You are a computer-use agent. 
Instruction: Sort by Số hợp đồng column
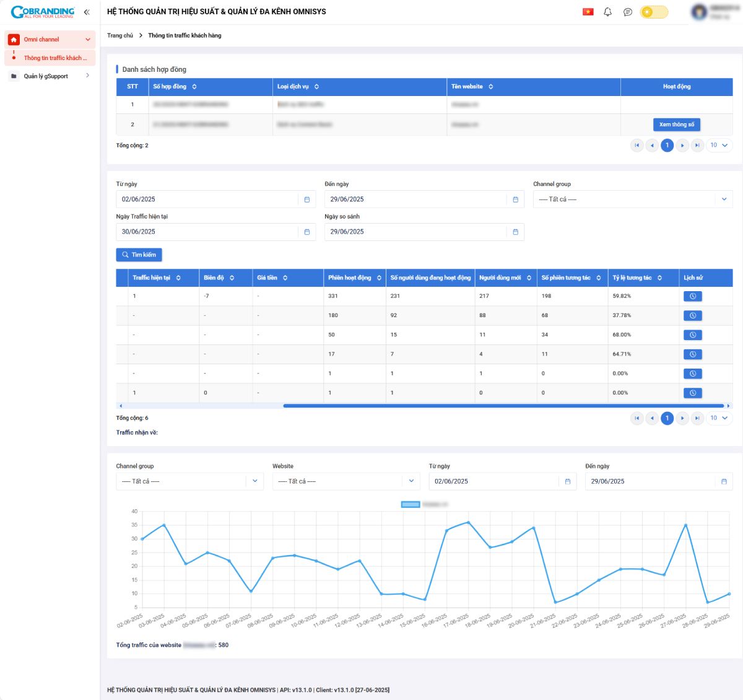tap(194, 87)
